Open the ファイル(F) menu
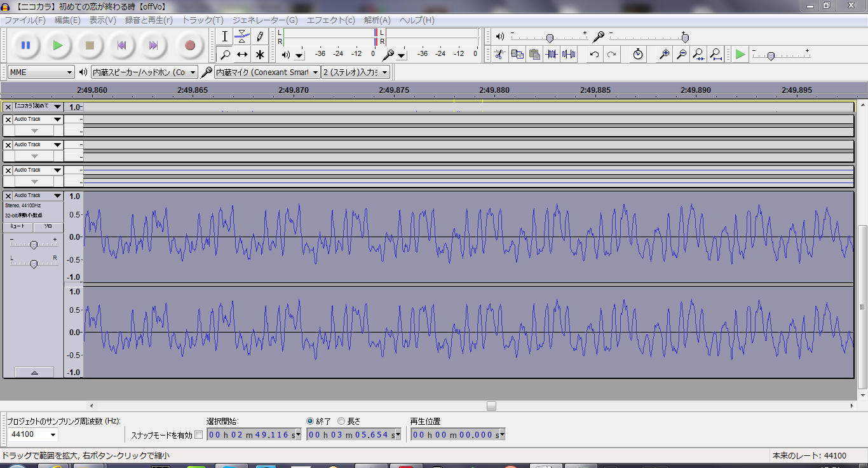Viewport: 868px width, 468px height. (x=25, y=20)
